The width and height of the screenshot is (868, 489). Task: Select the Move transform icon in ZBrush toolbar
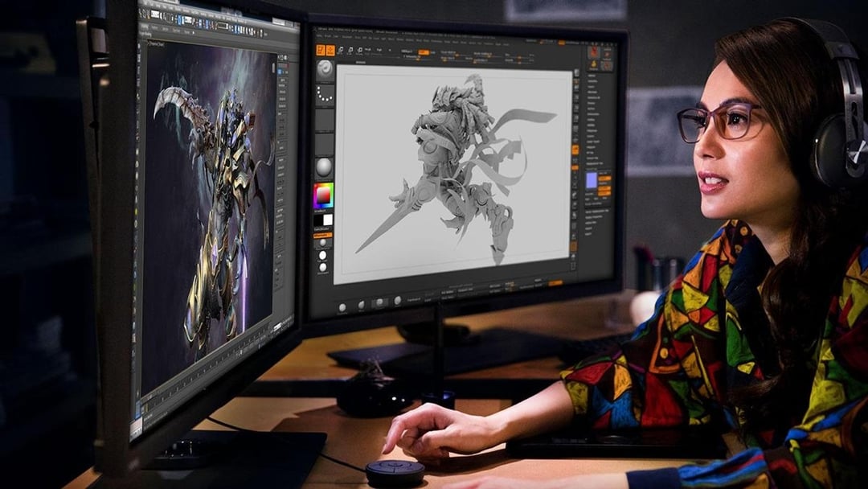point(340,51)
